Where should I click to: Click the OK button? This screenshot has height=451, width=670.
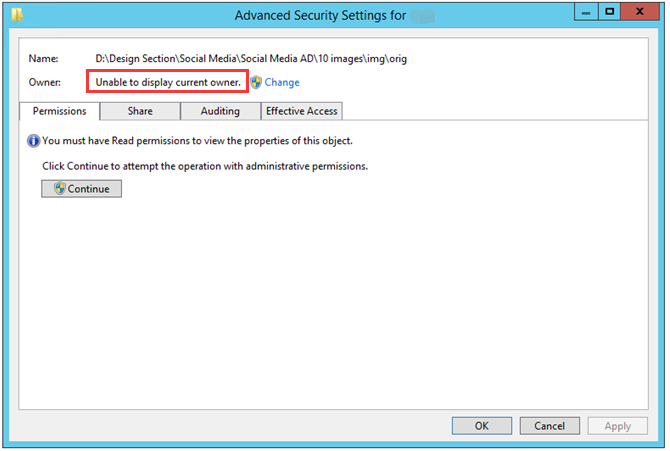click(482, 426)
